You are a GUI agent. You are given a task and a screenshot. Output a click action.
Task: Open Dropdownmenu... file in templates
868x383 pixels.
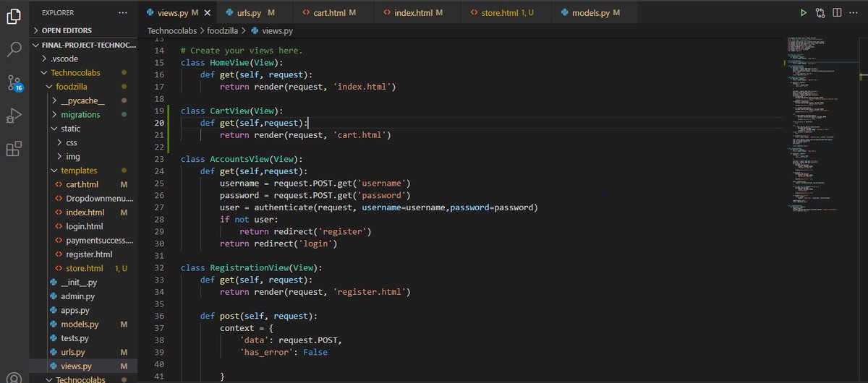point(83,198)
